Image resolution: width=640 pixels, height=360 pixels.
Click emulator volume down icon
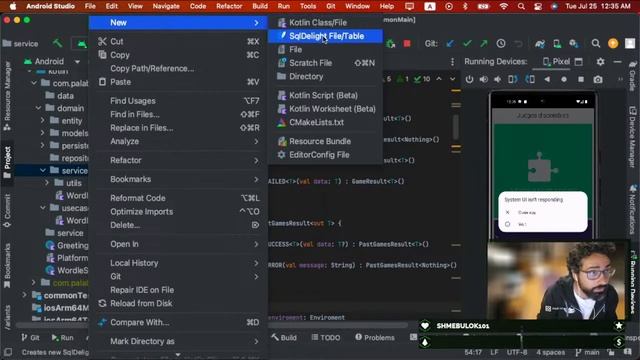tap(498, 79)
